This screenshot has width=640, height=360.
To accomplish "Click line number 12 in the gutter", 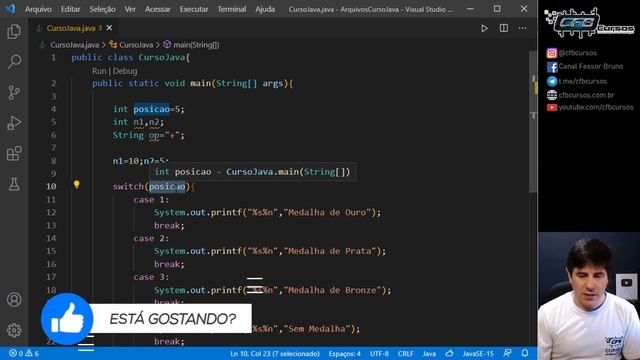I will coord(51,212).
